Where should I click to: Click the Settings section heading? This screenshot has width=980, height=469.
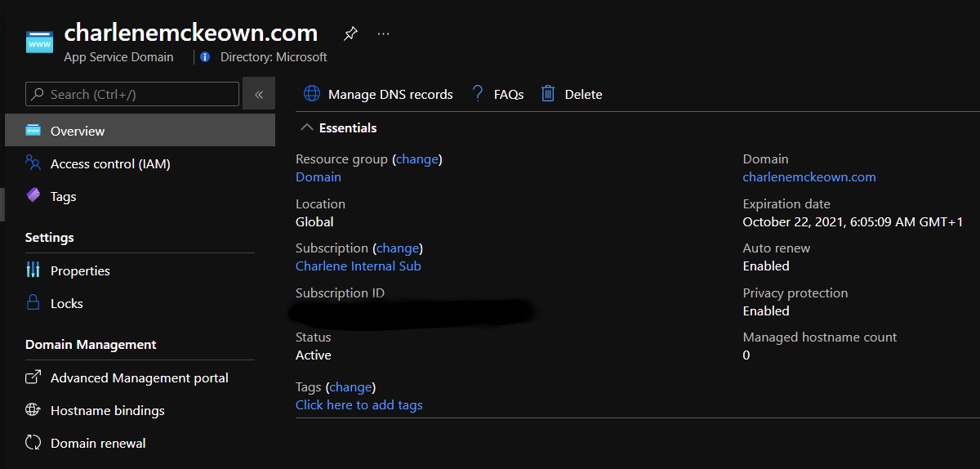pyautogui.click(x=50, y=238)
